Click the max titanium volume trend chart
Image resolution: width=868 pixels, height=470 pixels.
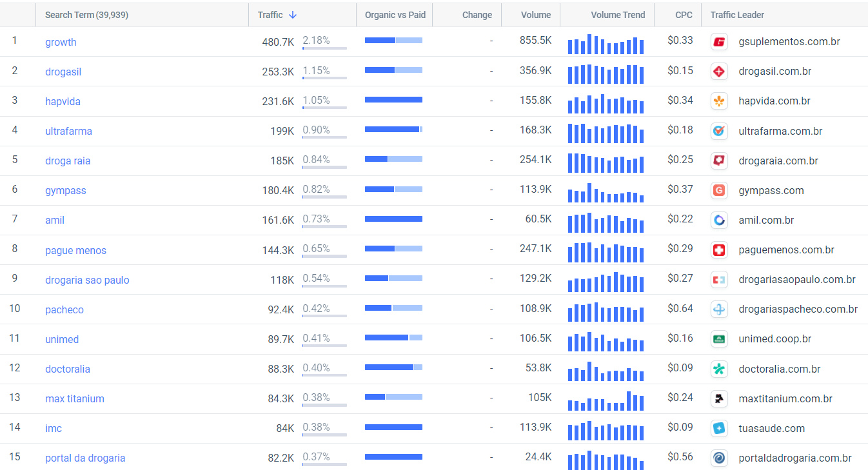(606, 400)
